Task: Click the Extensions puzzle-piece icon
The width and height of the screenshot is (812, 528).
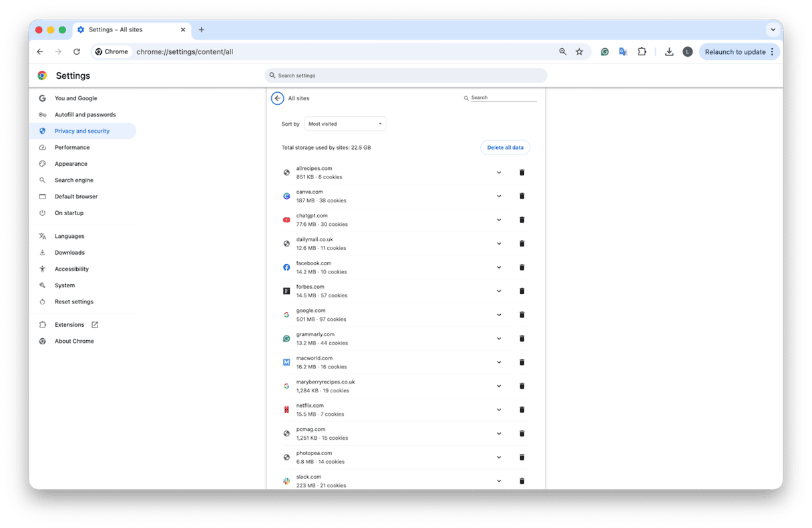Action: click(x=642, y=51)
